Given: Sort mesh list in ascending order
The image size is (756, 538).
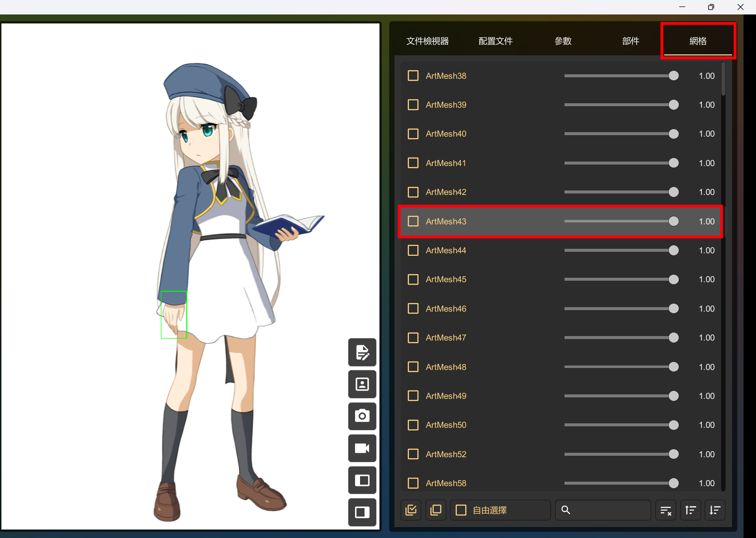Looking at the screenshot, I should (x=690, y=510).
